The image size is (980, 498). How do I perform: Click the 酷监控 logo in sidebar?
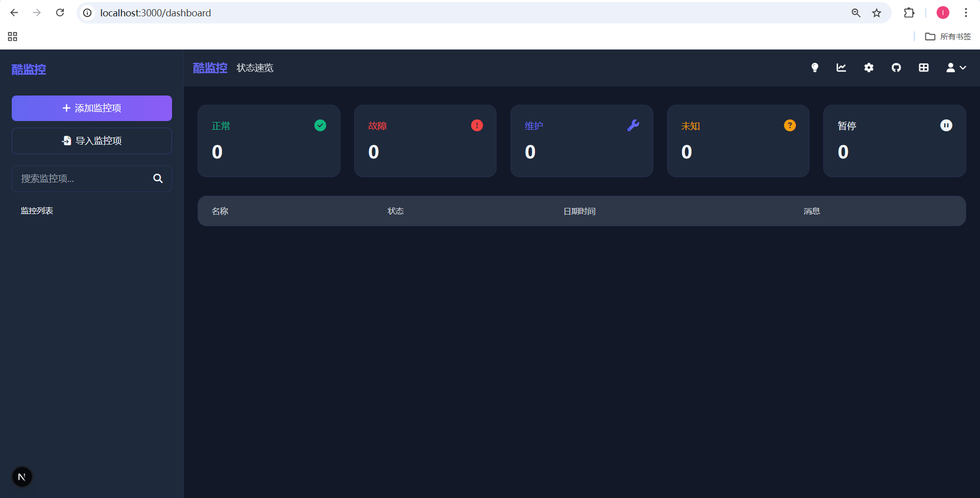(29, 69)
